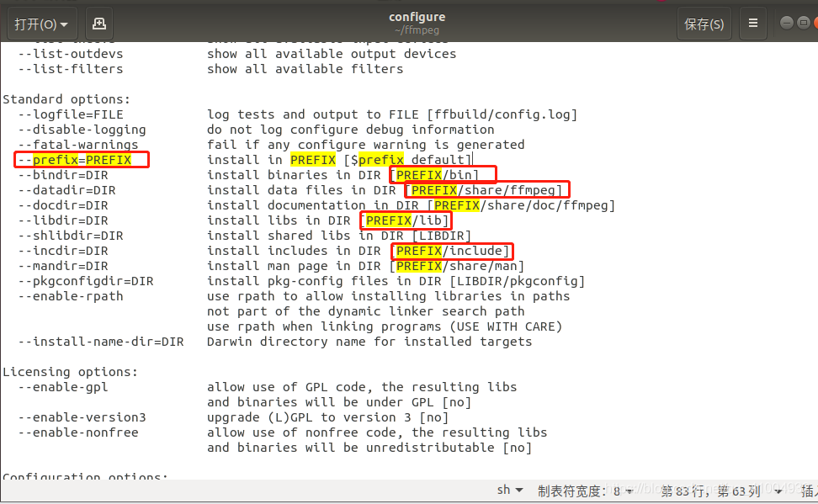Click "Darwin directory name for installed targets"

369,342
